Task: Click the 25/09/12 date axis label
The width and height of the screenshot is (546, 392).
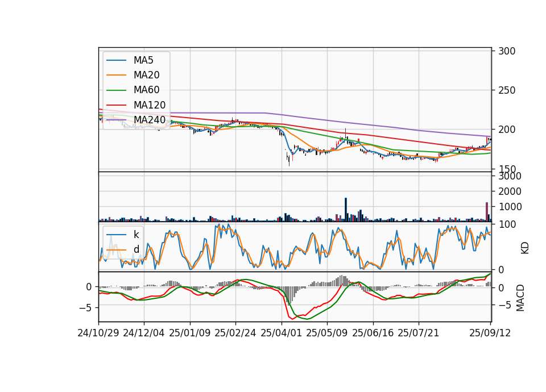Action: click(490, 333)
